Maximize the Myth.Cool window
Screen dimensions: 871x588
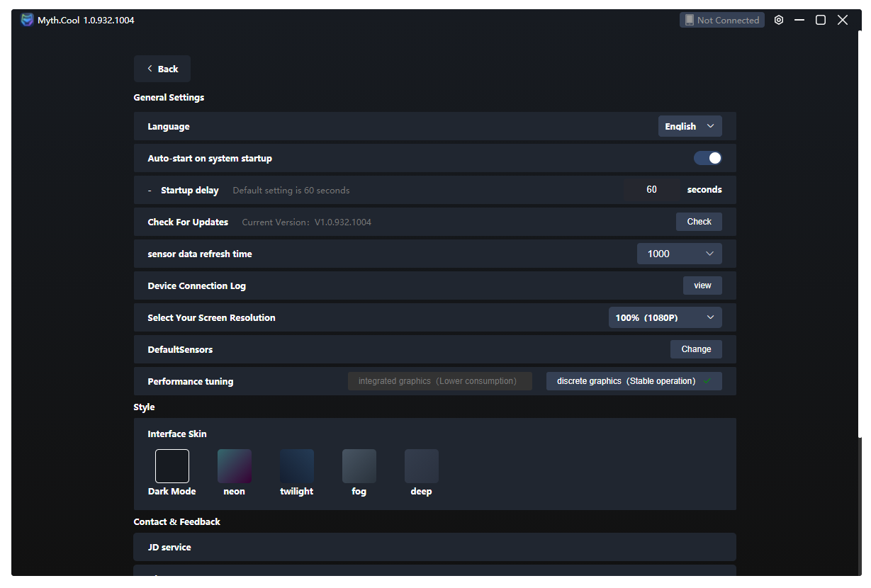tap(821, 20)
